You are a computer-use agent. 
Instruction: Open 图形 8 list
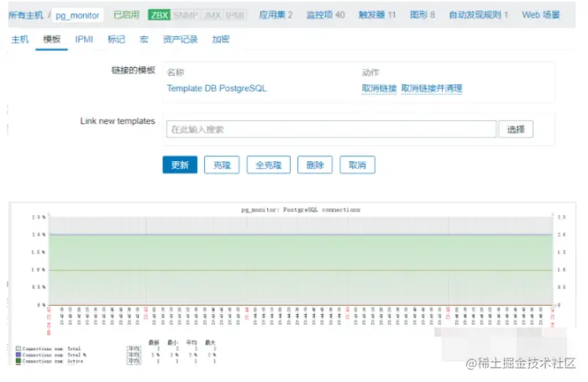point(423,15)
